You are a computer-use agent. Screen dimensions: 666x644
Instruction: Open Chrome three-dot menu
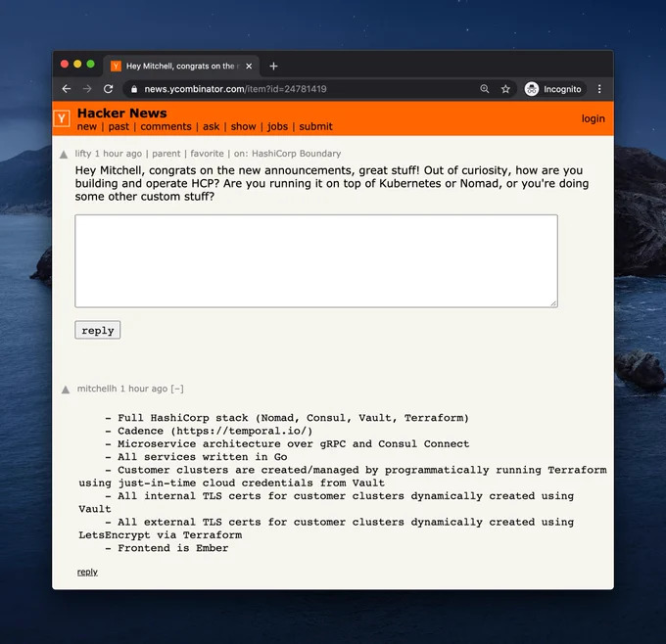point(599,89)
